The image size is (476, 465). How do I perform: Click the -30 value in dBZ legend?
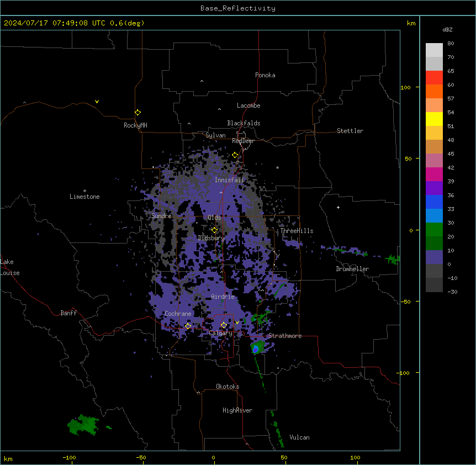pyautogui.click(x=452, y=292)
